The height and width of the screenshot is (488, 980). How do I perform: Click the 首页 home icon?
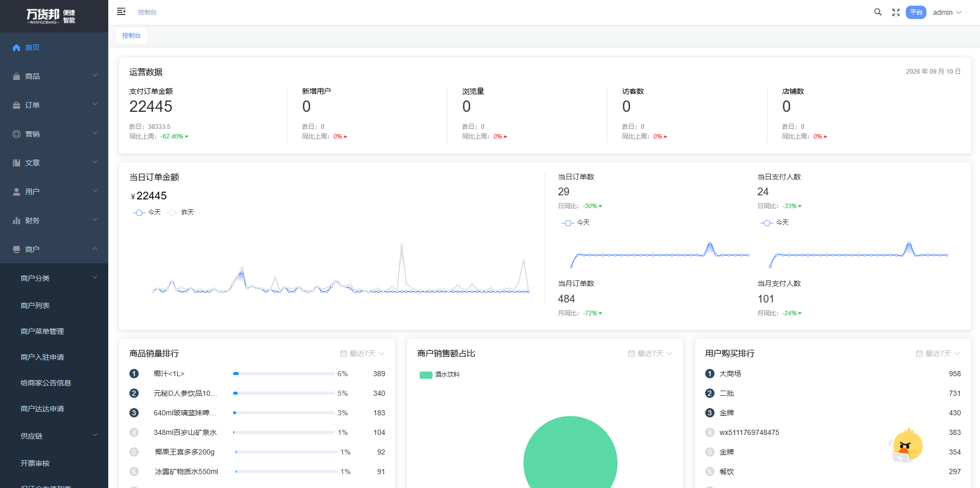tap(16, 47)
